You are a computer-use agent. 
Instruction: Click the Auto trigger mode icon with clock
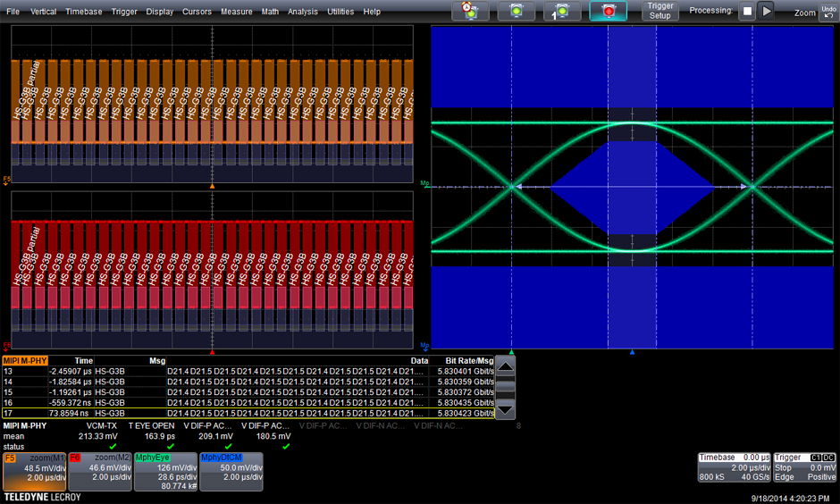click(x=470, y=11)
